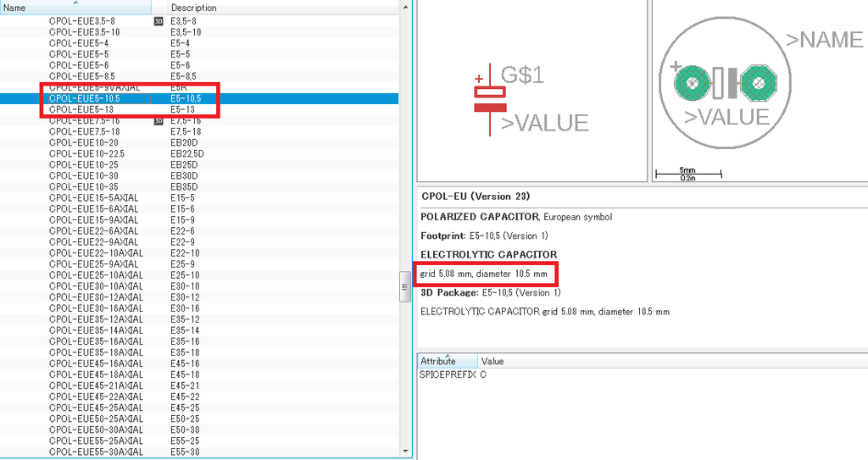Pick CPOL-EUE35-14AXIAL from list
Screen dimensions: 868x460
96,331
